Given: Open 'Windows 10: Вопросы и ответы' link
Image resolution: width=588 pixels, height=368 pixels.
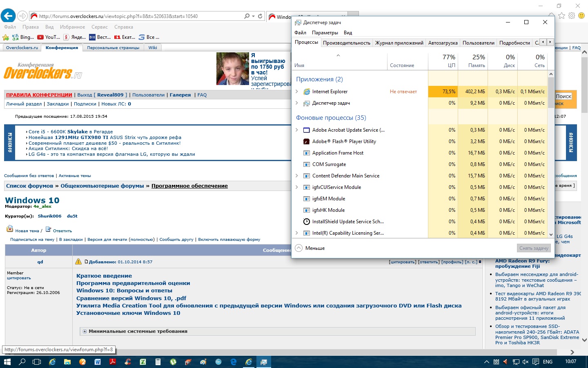Looking at the screenshot, I should pyautogui.click(x=124, y=291).
